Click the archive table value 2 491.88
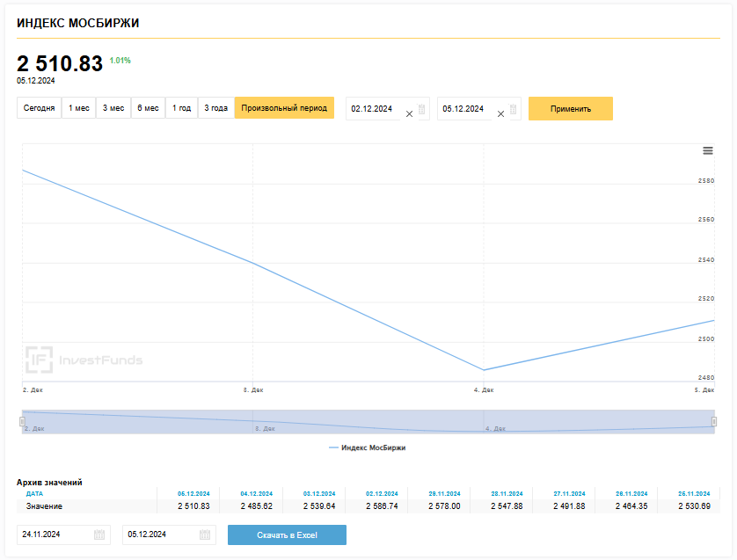737x560 pixels. tap(569, 506)
